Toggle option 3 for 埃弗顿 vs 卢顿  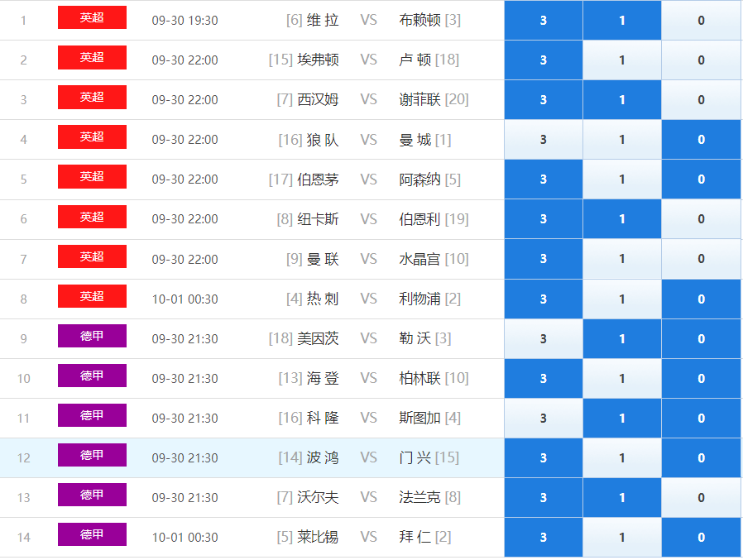[x=544, y=60]
